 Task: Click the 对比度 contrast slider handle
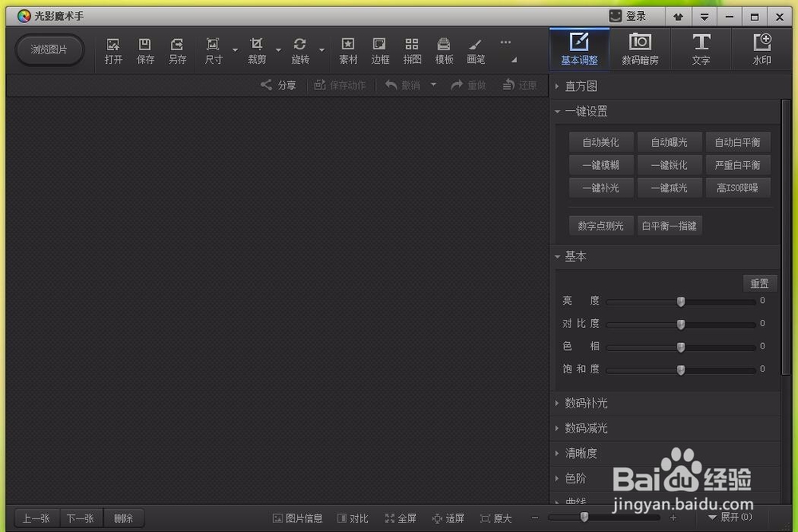(681, 324)
